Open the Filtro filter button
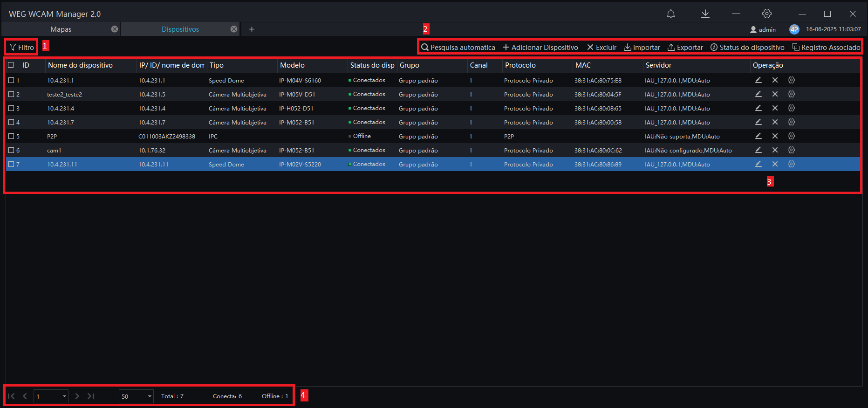 pyautogui.click(x=22, y=47)
